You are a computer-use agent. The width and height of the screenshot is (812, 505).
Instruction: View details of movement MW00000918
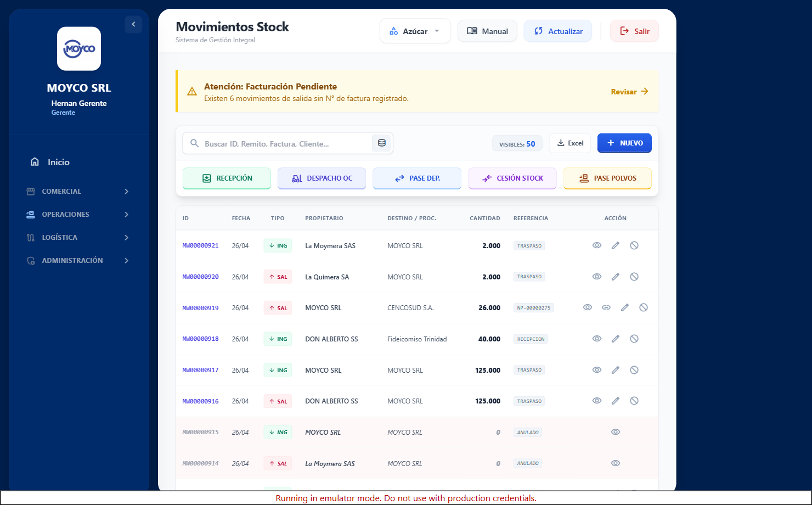click(x=597, y=339)
